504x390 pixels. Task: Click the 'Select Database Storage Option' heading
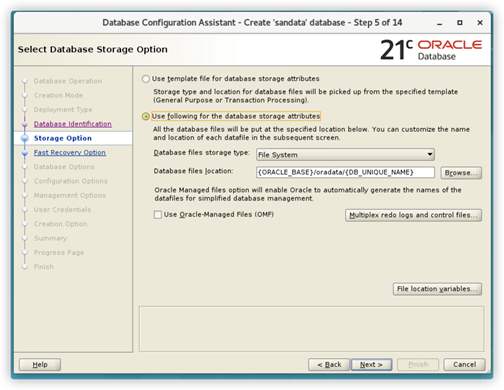[93, 49]
